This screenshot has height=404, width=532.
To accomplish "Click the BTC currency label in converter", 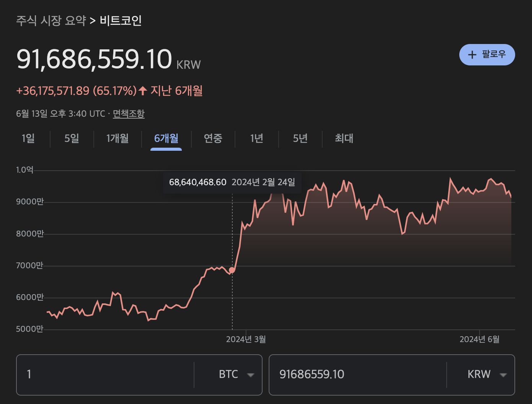I will [228, 375].
